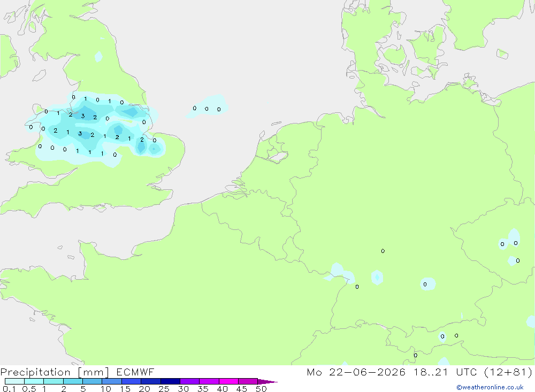Screen dimensions: 535x392
Task: Click the date text "Mo 22-06-2026"
Action: [x=356, y=372]
